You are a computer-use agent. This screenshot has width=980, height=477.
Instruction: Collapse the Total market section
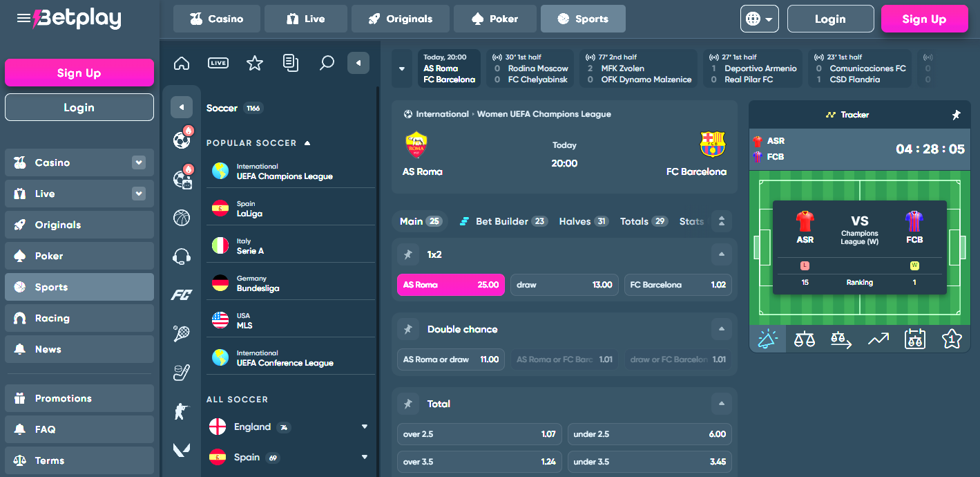pos(721,404)
